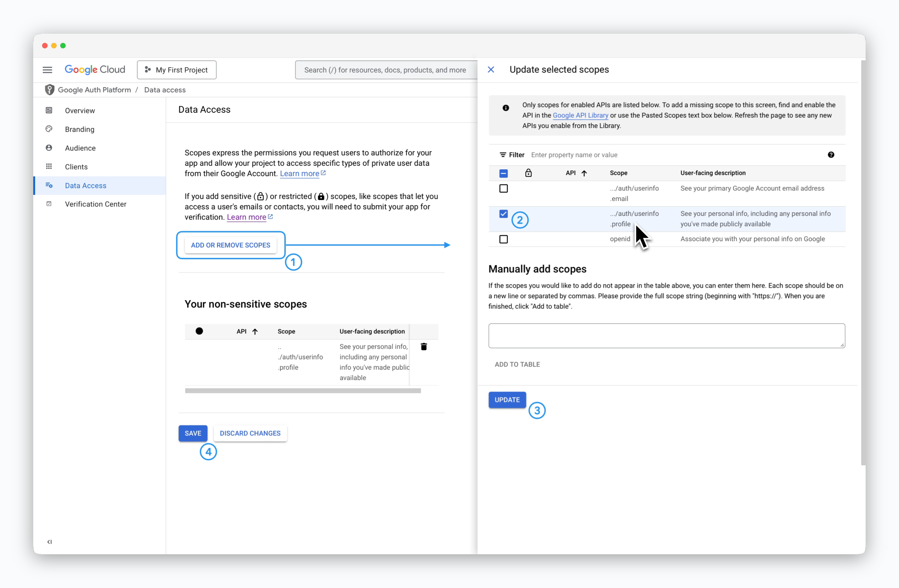This screenshot has height=588, width=899.
Task: Click the 'openid' scope text
Action: pyautogui.click(x=620, y=239)
